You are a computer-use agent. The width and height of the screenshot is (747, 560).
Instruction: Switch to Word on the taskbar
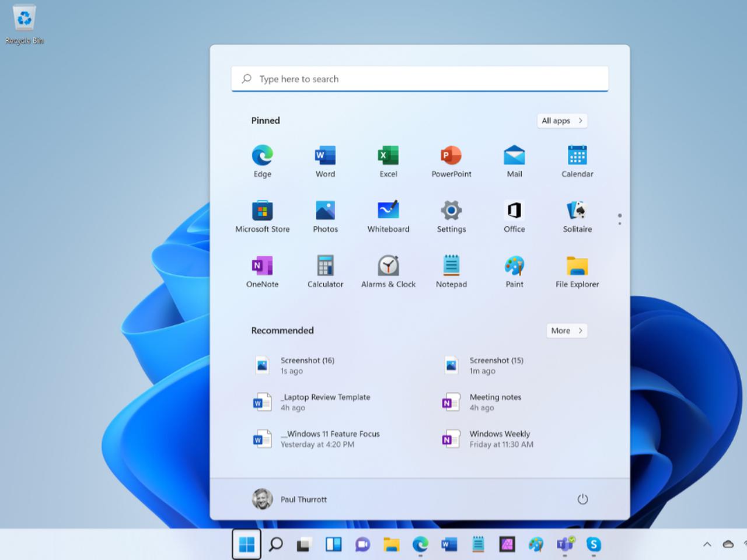pos(449,544)
